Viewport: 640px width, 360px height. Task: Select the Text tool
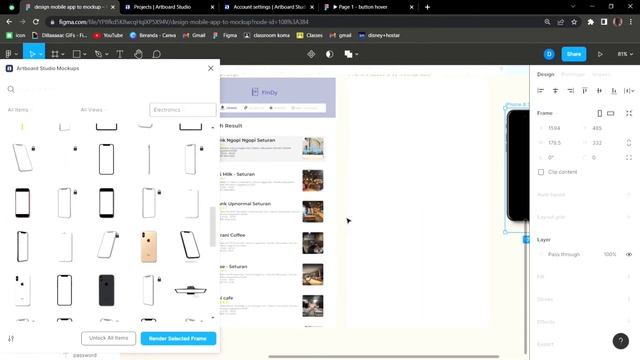(x=120, y=54)
